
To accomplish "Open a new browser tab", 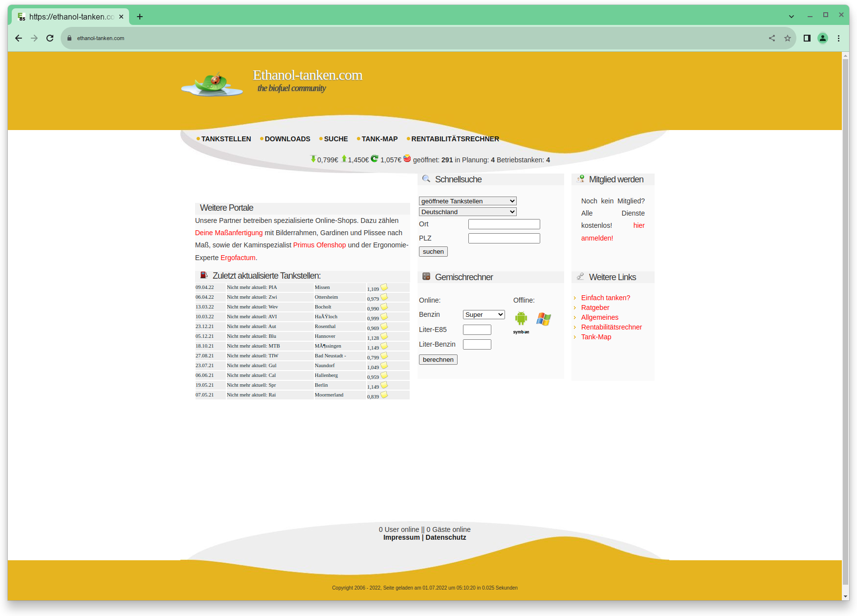I will point(140,17).
